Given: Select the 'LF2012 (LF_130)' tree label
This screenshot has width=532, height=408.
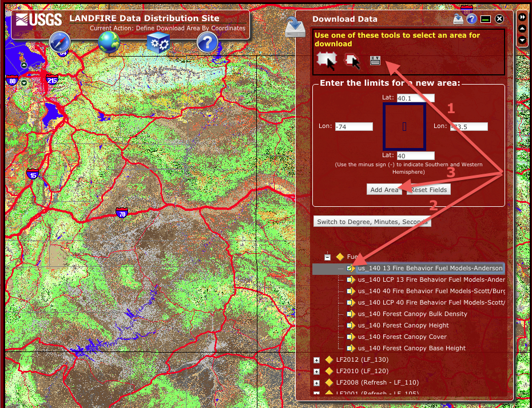Looking at the screenshot, I should 362,359.
